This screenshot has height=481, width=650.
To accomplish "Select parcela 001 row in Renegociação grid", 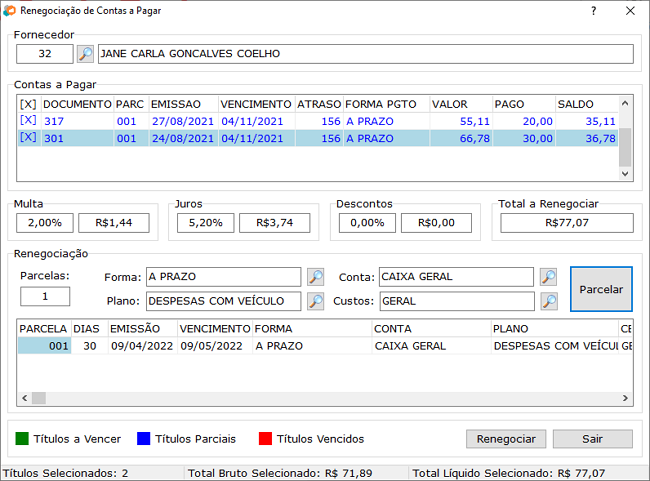I will tap(43, 345).
